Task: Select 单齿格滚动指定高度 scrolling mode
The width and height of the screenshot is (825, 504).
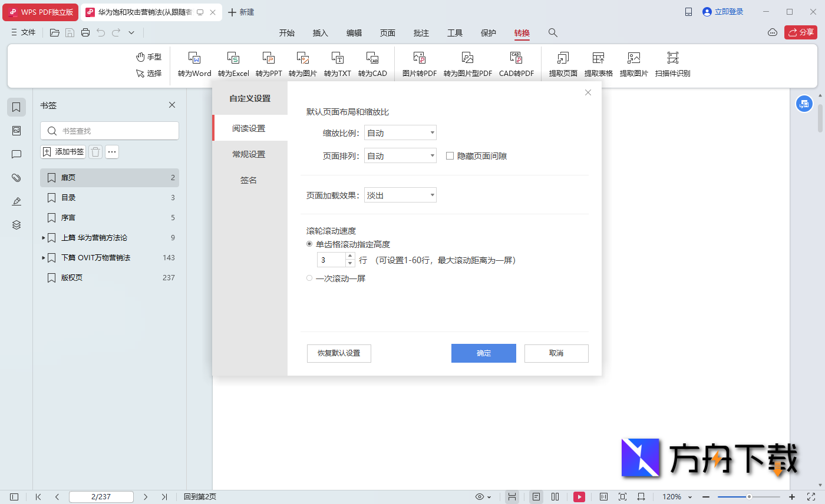Action: (x=309, y=244)
